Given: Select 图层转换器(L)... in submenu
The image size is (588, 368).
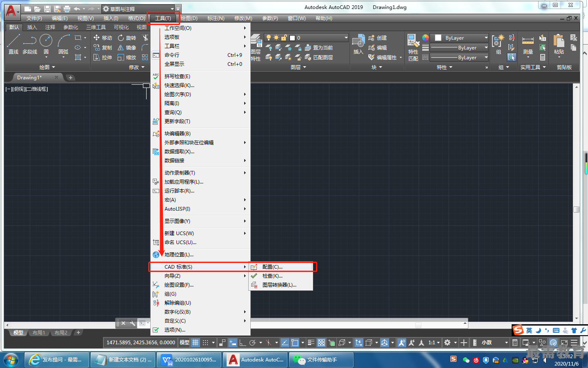Looking at the screenshot, I should pyautogui.click(x=281, y=285).
